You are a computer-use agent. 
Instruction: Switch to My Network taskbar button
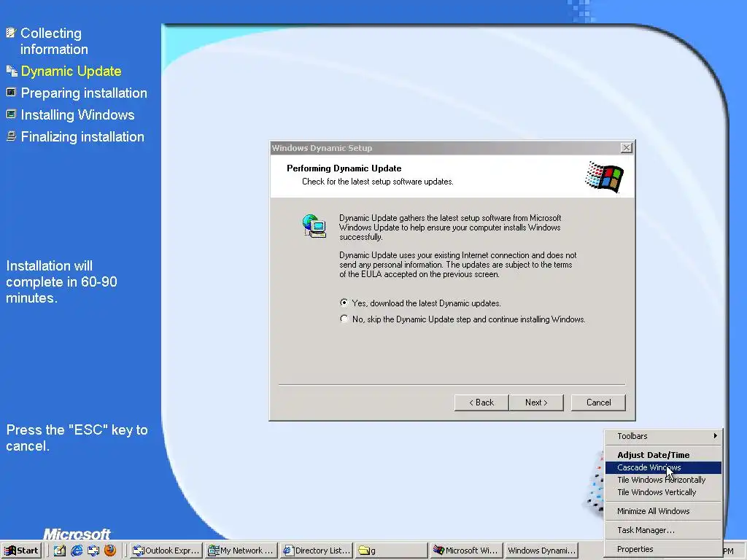coord(241,551)
